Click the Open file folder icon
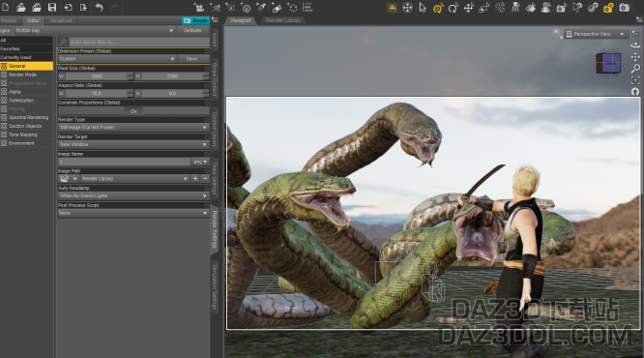644x358 pixels. coord(21,7)
